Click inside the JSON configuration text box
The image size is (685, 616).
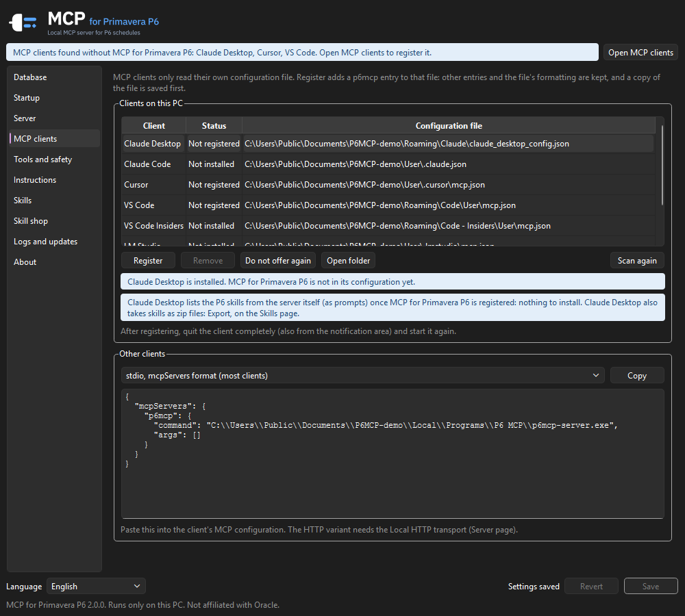[393, 454]
